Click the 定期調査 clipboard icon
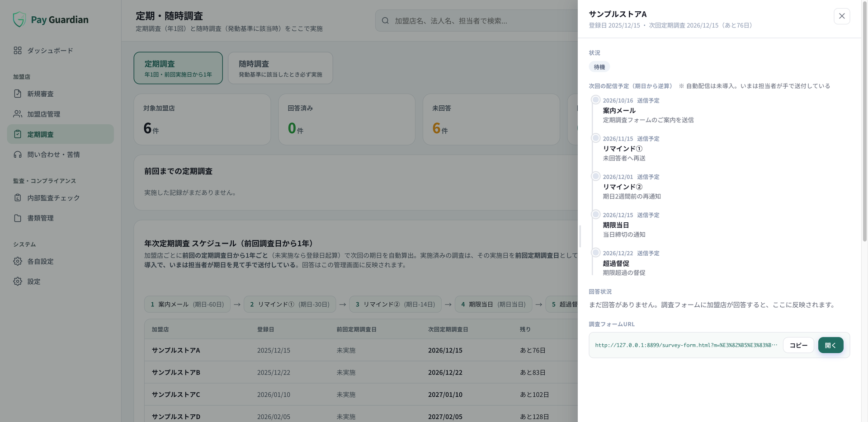Viewport: 868px width, 422px height. pyautogui.click(x=18, y=134)
